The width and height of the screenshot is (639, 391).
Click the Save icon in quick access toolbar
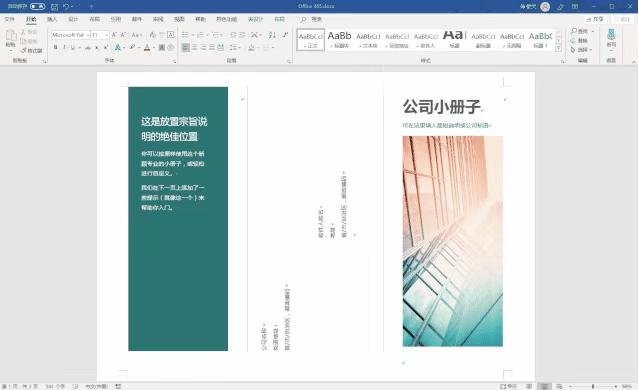coord(54,7)
